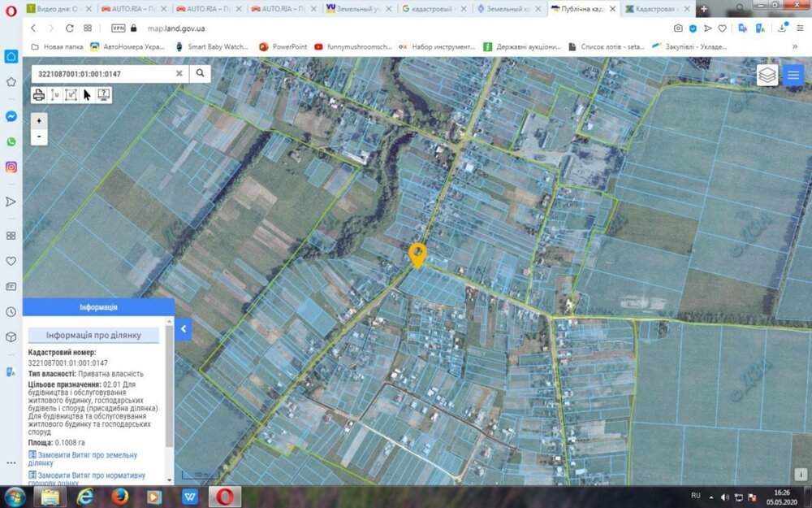Screen dimensions: 812x508
Task: Click the map print tool icon
Action: [x=38, y=94]
